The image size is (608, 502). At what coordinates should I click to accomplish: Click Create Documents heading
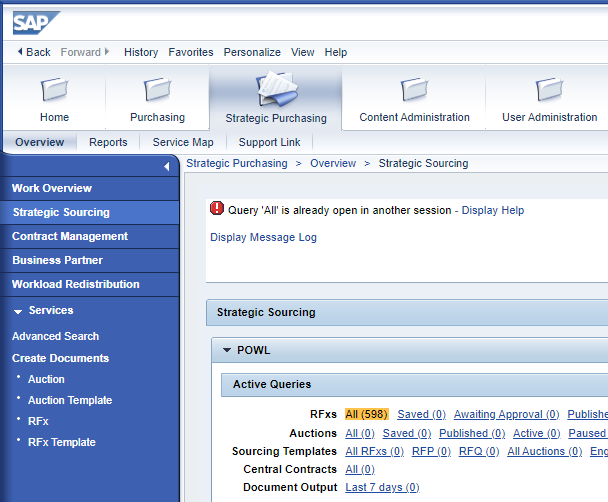60,358
